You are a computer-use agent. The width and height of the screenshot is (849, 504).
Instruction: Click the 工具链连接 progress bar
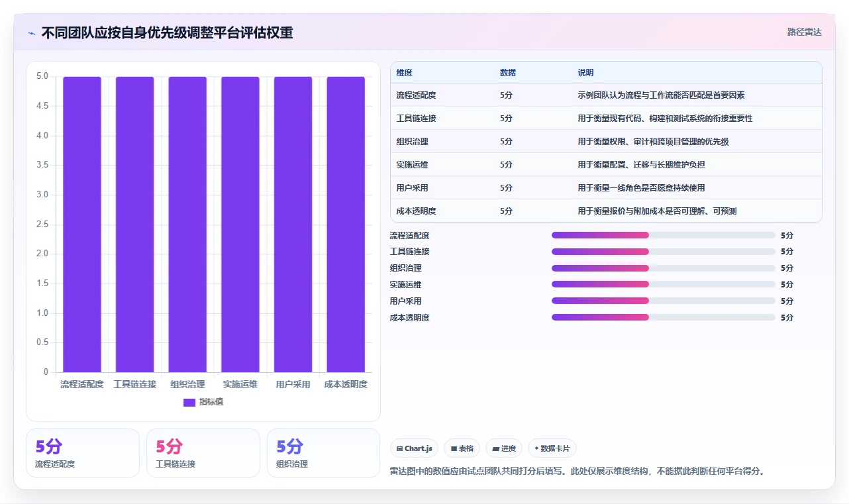pyautogui.click(x=663, y=252)
